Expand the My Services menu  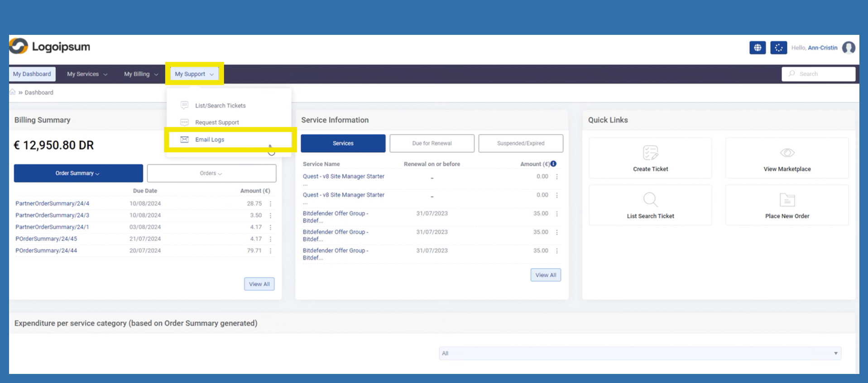tap(87, 74)
